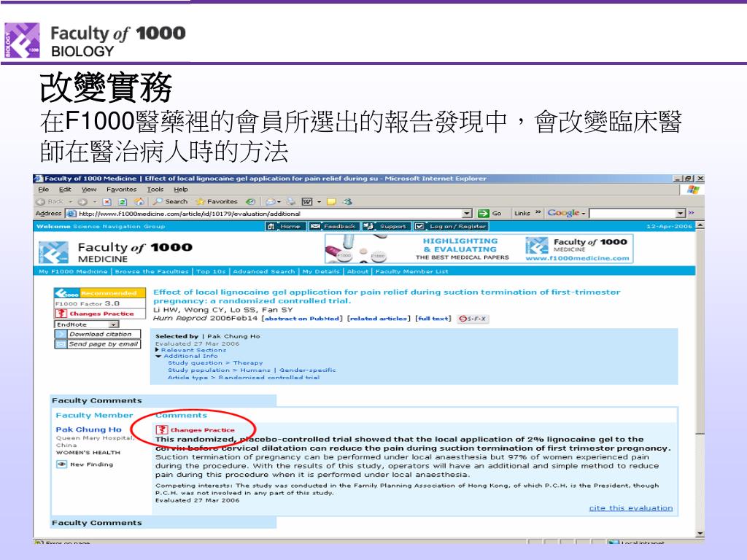Image resolution: width=747 pixels, height=560 pixels.
Task: Open the Help menu
Action: [x=181, y=190]
